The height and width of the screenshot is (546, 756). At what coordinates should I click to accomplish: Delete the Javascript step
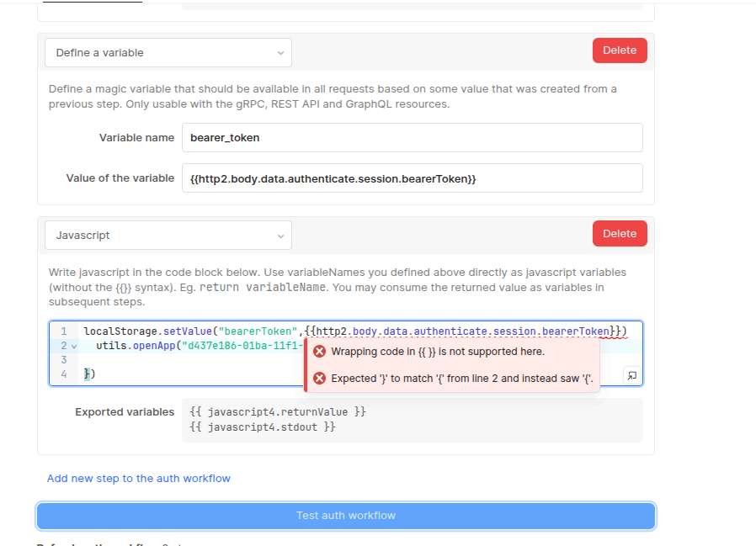pos(620,234)
